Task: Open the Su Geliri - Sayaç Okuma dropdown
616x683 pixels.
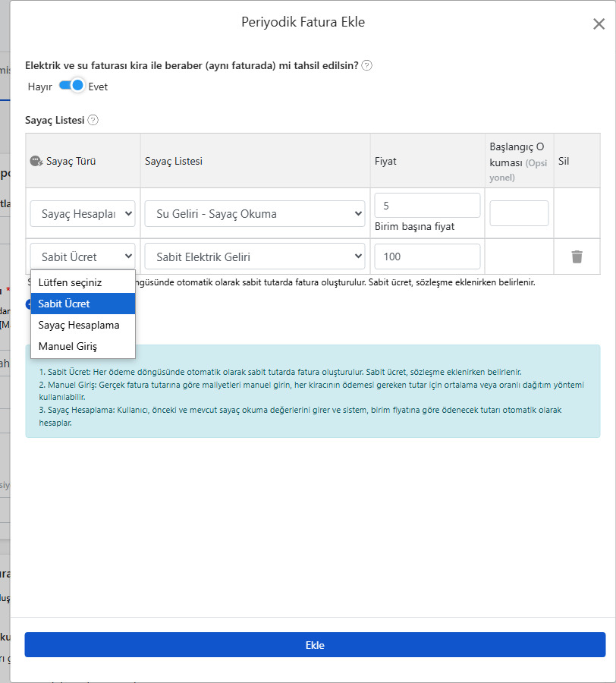Action: coord(255,213)
